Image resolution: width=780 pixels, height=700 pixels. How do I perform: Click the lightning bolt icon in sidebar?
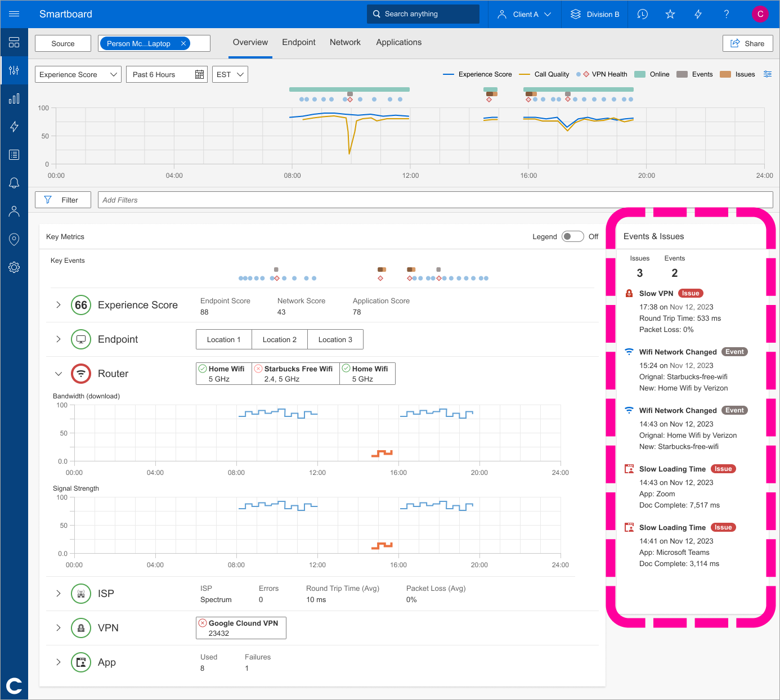14,127
